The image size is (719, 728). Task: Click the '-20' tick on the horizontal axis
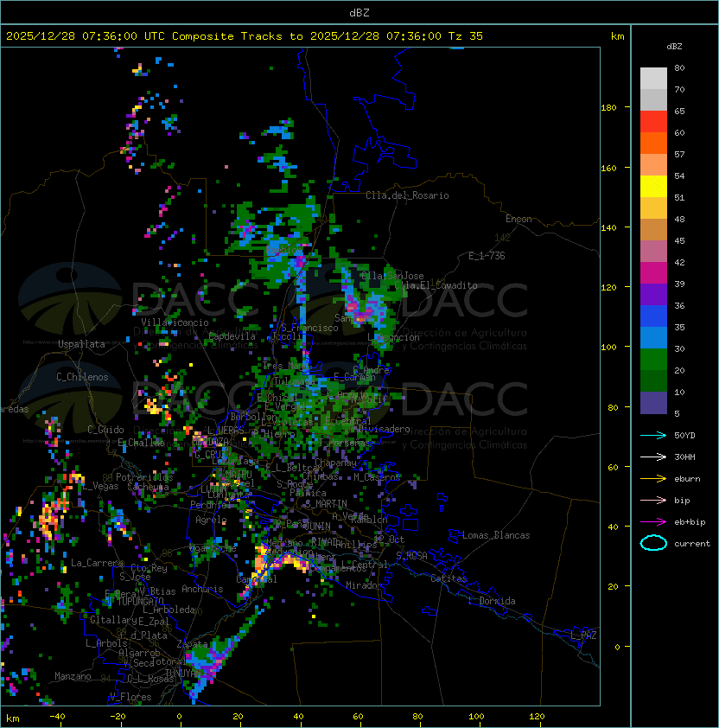click(x=118, y=717)
